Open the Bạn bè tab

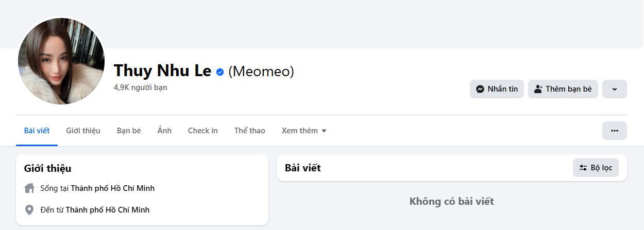point(129,131)
